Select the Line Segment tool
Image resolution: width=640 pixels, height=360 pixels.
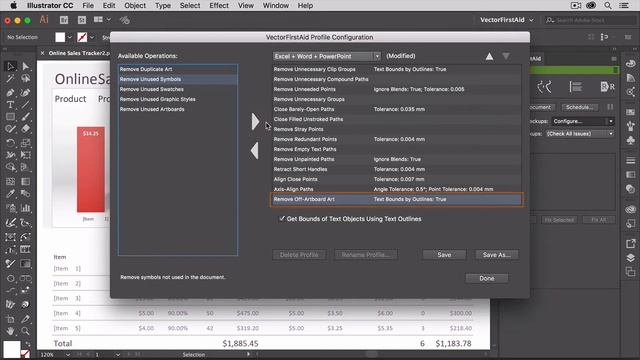pyautogui.click(x=26, y=105)
